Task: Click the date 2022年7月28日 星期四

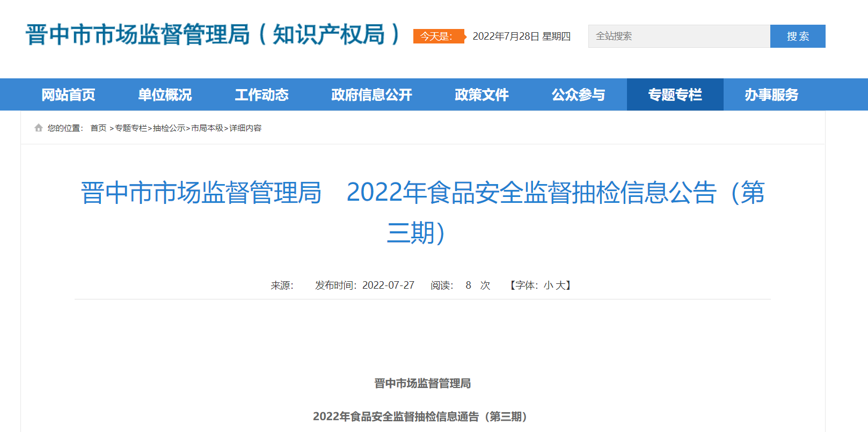Action: (522, 36)
